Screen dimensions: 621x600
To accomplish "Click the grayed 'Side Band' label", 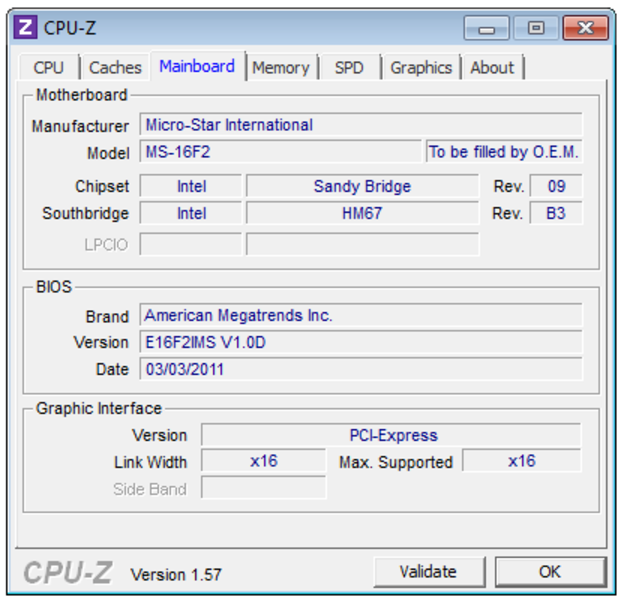I will (150, 489).
